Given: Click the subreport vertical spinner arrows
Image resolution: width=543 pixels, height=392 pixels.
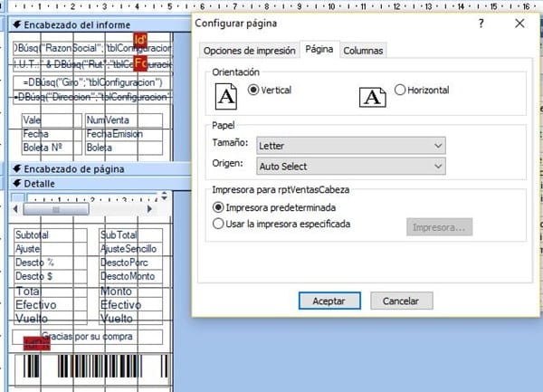Looking at the screenshot, I should (164, 196).
